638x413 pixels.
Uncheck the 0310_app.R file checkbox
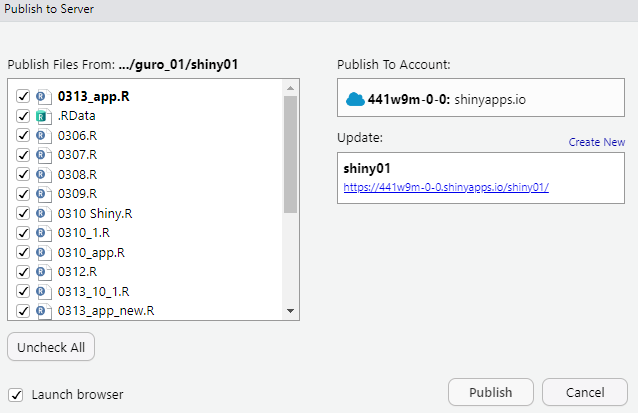click(x=23, y=253)
